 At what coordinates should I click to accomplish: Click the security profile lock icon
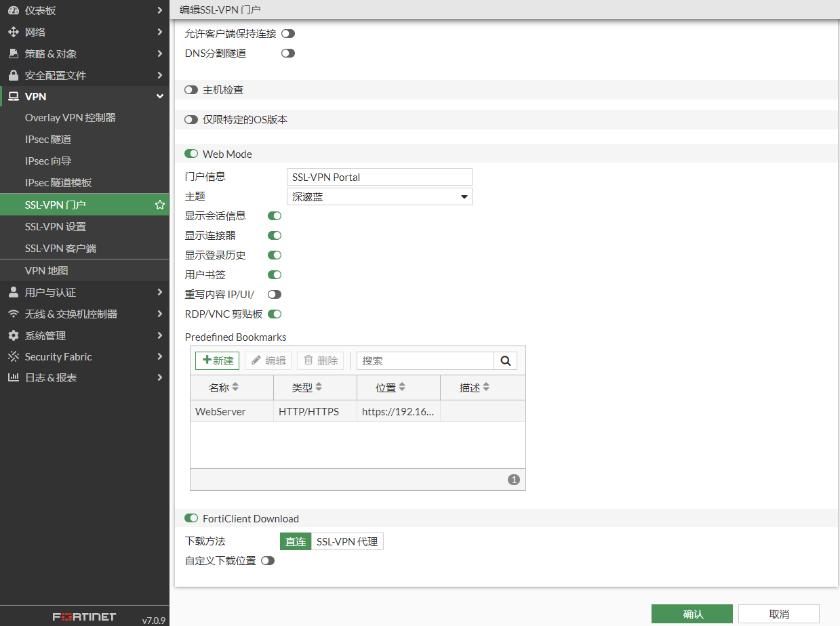click(13, 75)
